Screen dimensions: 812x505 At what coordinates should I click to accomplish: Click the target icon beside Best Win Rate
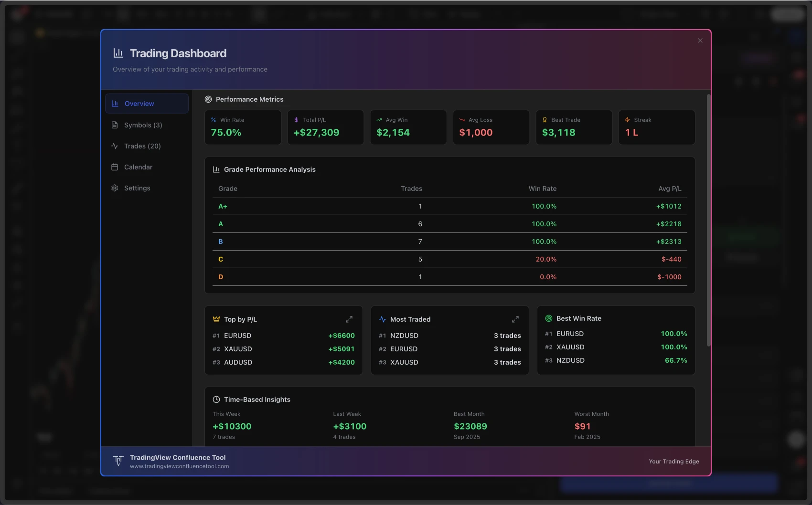coord(548,318)
